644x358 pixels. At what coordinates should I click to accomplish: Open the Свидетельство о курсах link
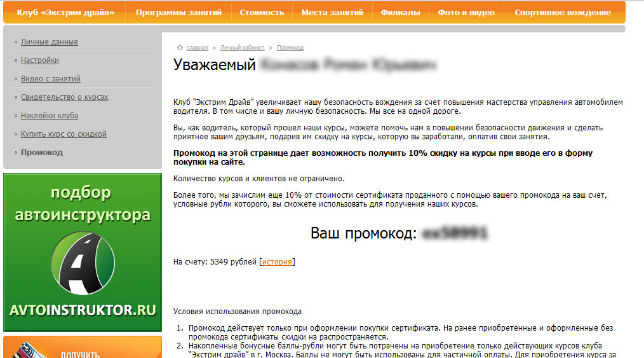click(x=65, y=97)
